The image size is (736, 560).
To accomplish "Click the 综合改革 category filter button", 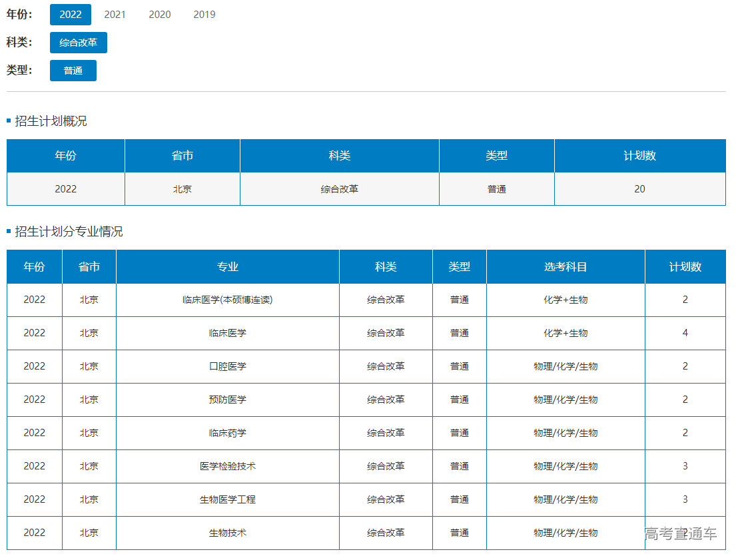I will pyautogui.click(x=78, y=43).
